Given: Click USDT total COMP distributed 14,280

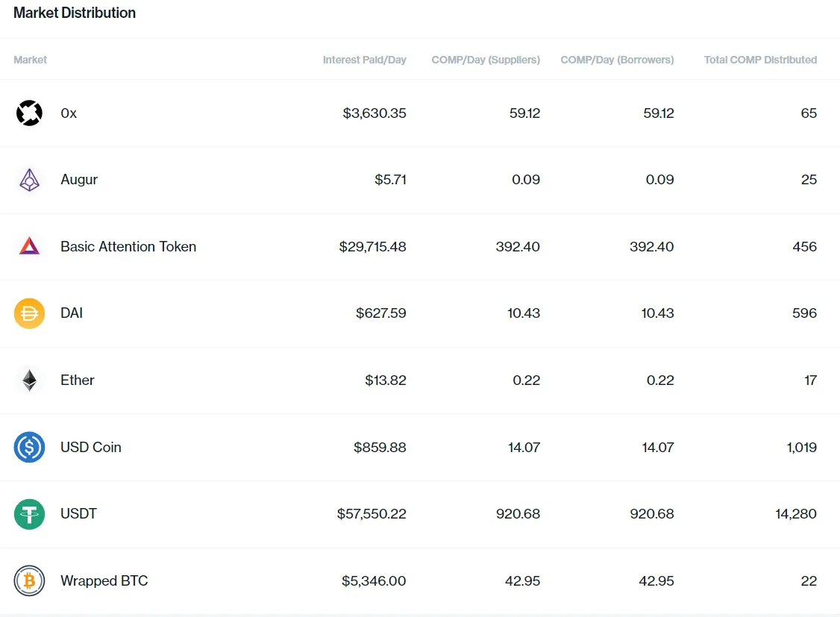Looking at the screenshot, I should point(796,513).
